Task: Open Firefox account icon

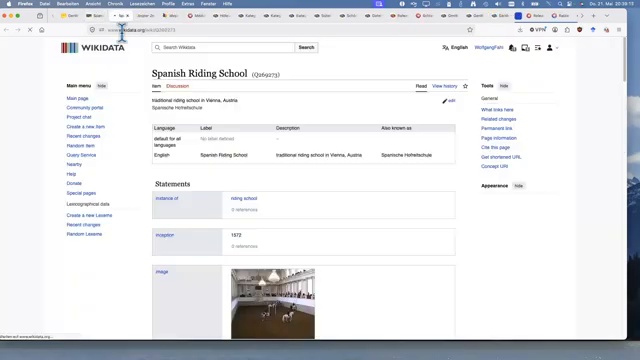Action: (555, 30)
